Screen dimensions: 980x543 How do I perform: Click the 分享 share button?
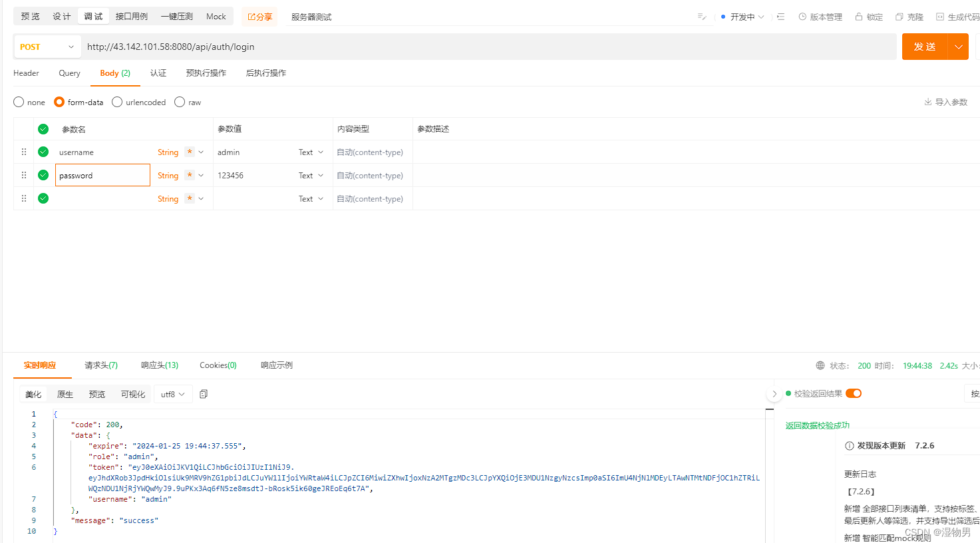coord(260,17)
